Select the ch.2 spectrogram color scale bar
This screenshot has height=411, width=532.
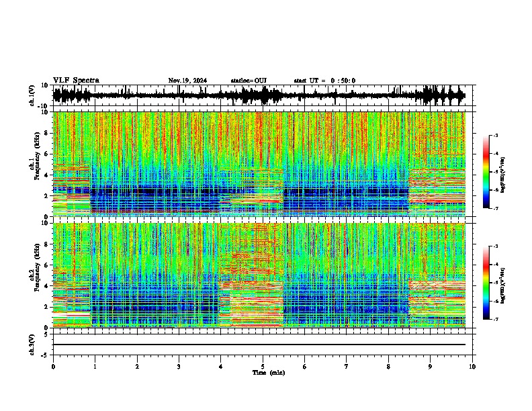click(486, 283)
